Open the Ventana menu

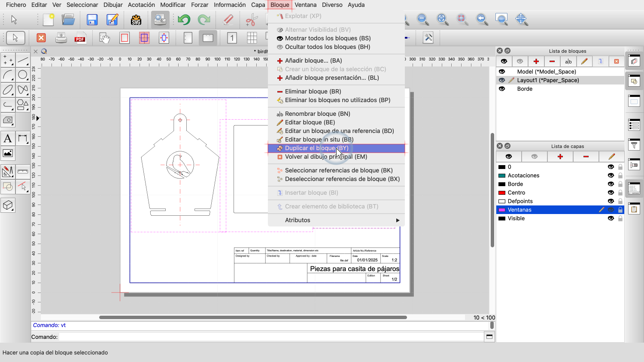coord(305,5)
